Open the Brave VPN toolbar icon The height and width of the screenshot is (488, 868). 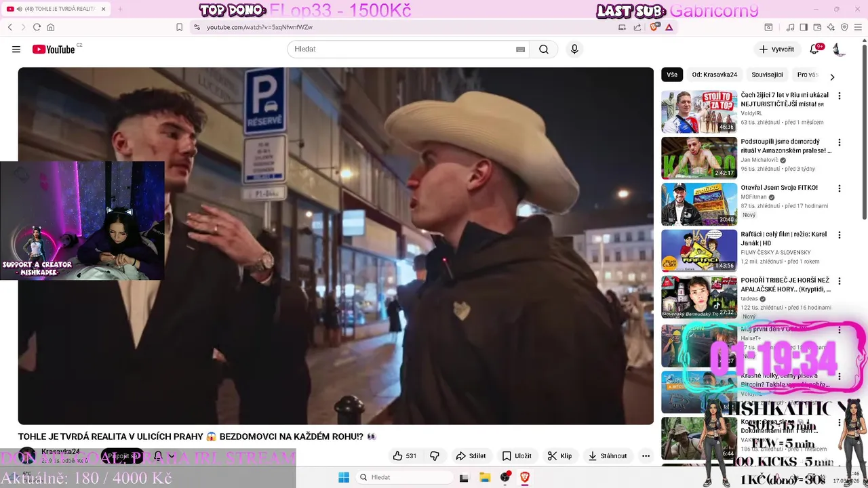[x=844, y=27]
